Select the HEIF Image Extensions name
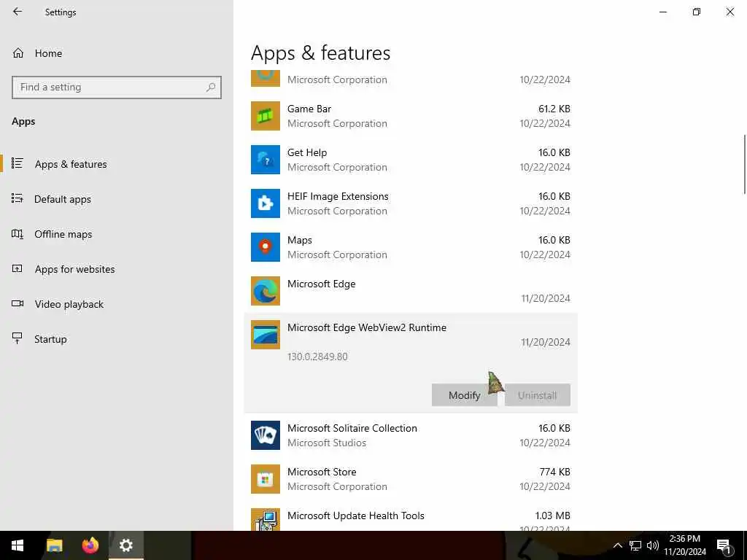The image size is (747, 560). pos(338,197)
